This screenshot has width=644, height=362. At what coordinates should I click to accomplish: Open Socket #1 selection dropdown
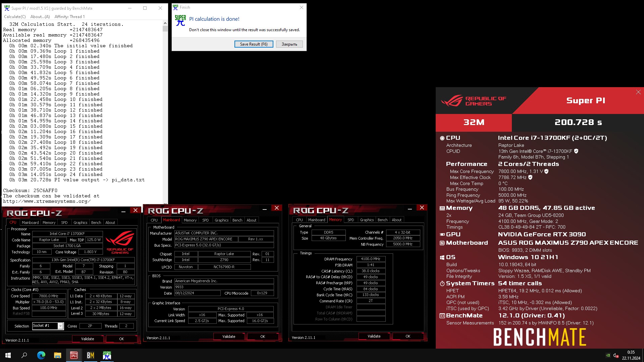click(48, 326)
